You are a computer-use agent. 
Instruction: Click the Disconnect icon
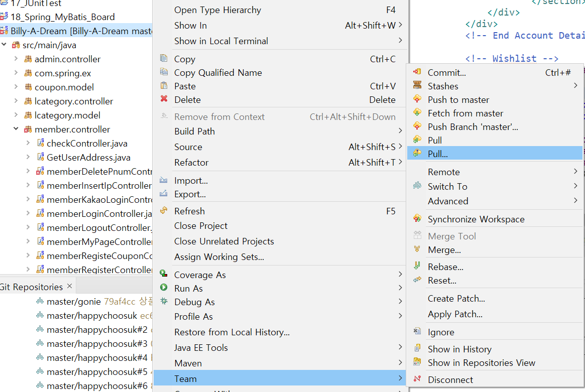(417, 379)
